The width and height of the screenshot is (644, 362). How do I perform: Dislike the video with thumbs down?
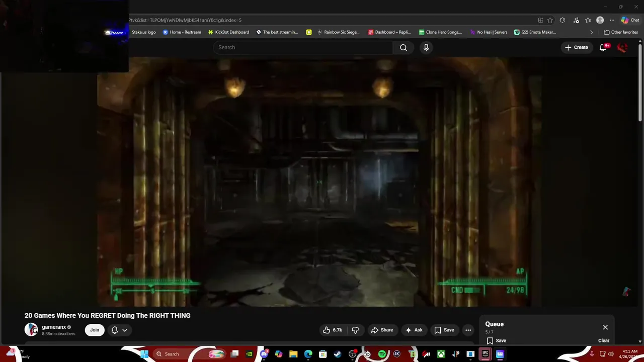tap(355, 330)
